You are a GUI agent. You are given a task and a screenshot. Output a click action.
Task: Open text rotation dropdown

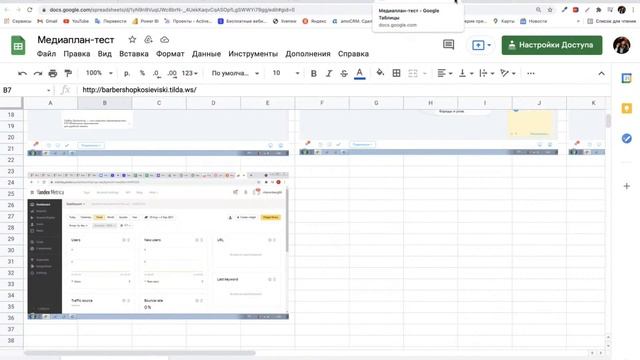point(508,73)
